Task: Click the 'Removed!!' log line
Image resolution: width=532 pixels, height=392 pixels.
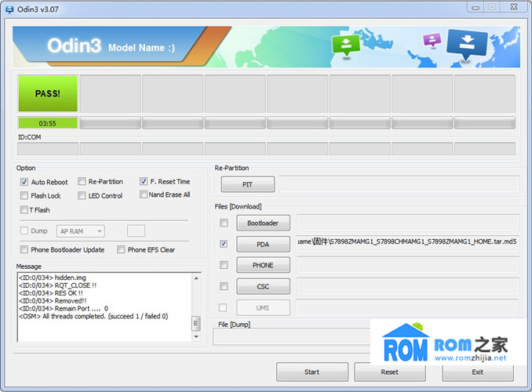Action: pos(53,301)
